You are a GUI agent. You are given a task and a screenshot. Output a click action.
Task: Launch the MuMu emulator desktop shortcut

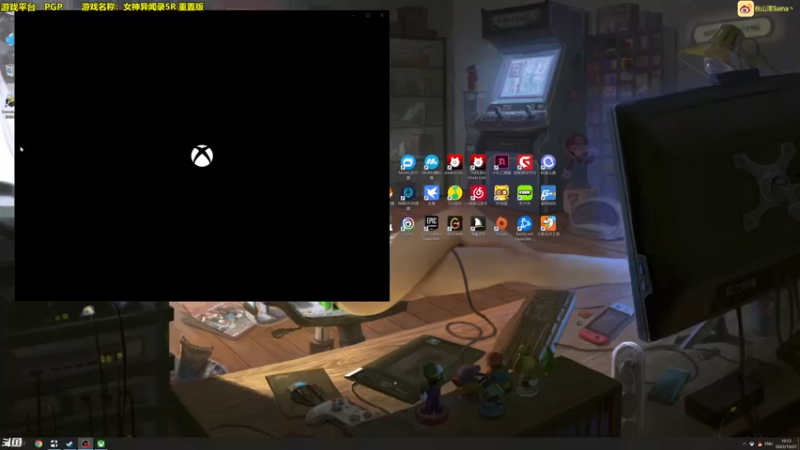tap(431, 163)
